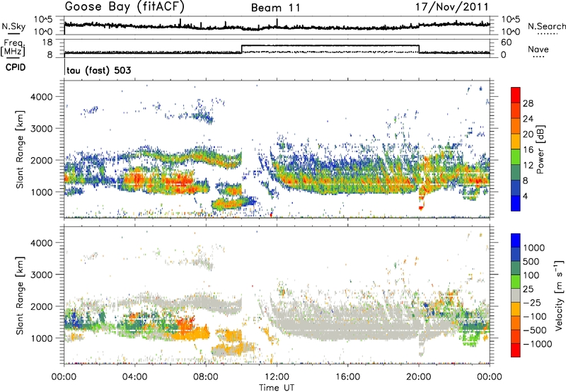Click the rightmost "00:00" time tick label
566x392 pixels.
[490, 377]
